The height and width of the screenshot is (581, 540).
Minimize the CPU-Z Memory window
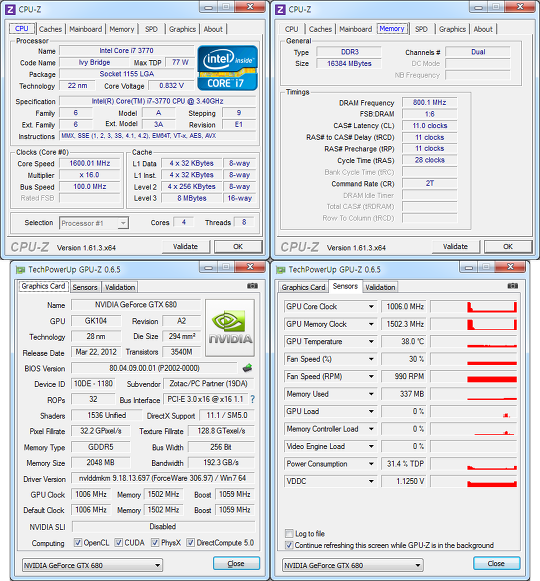[x=479, y=7]
